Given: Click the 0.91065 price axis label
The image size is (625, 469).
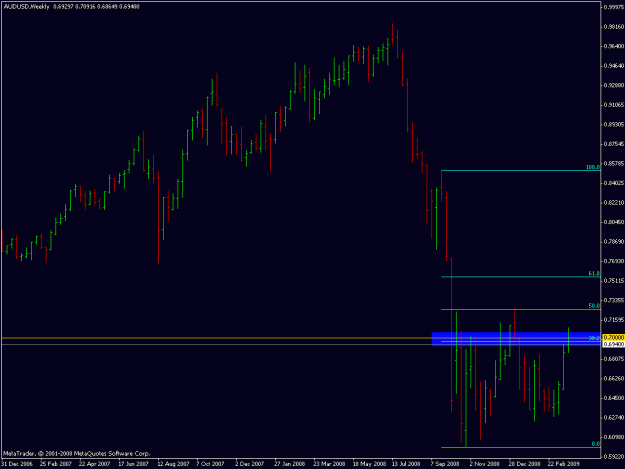Looking at the screenshot, I should (614, 105).
